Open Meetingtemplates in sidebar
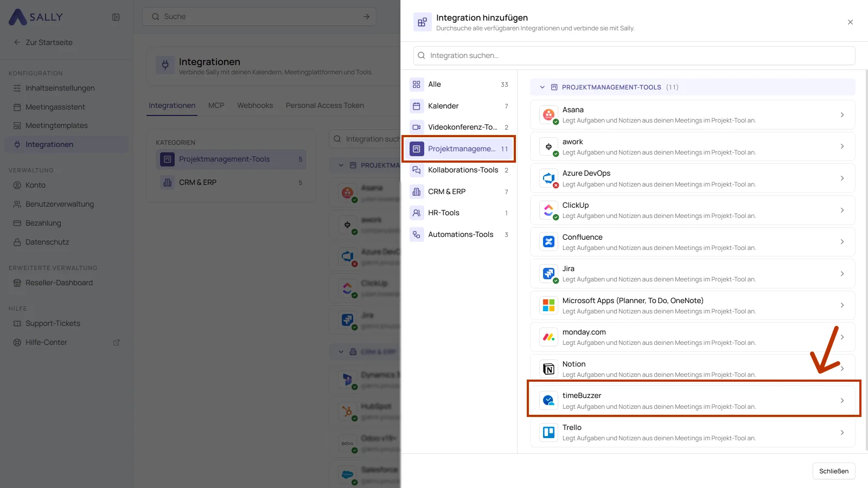 coord(66,125)
